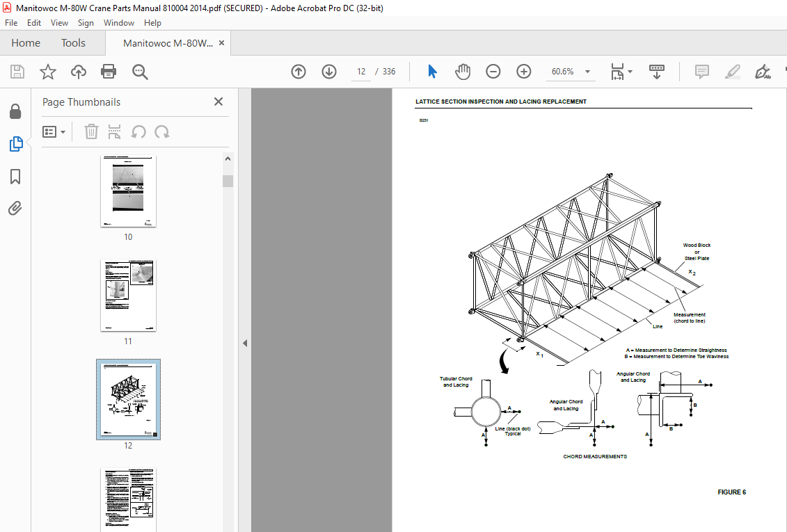This screenshot has height=532, width=787.
Task: Zoom out with minus icon
Action: [x=493, y=72]
